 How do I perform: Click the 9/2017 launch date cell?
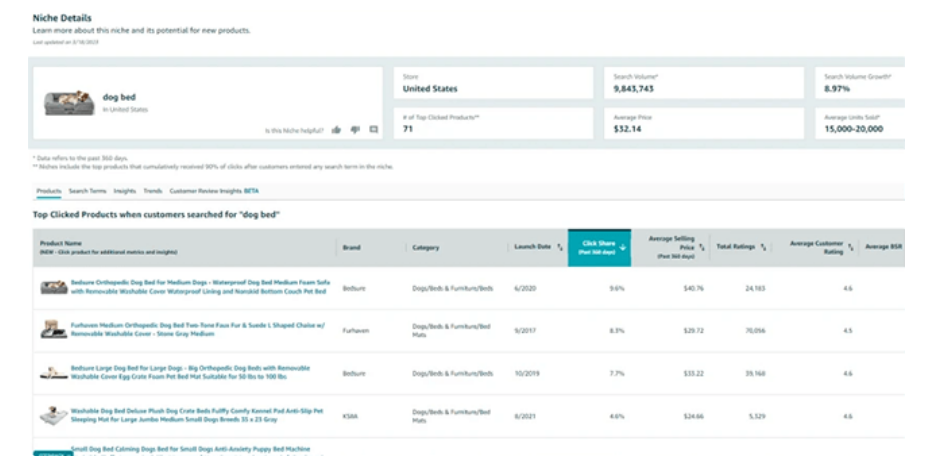click(x=525, y=331)
